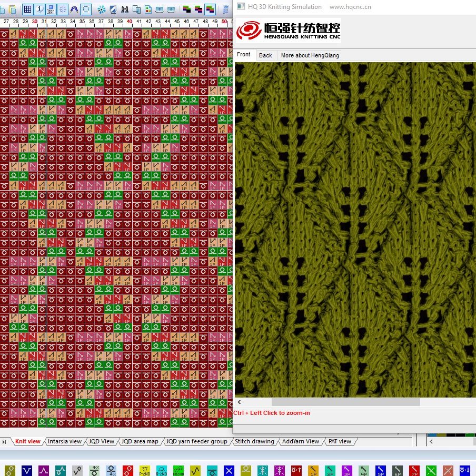Image resolution: width=476 pixels, height=476 pixels.
Task: Select the dark red loop-with-up-arrow symbol
Action: point(296,471)
